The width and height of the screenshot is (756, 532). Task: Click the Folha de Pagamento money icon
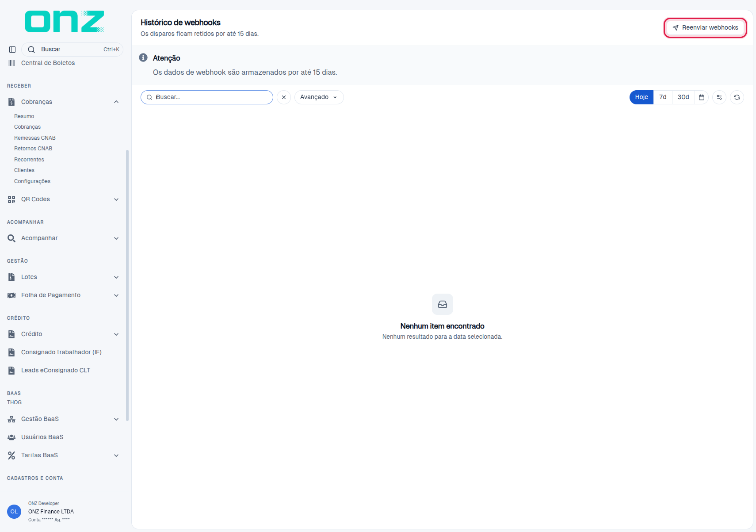point(11,295)
